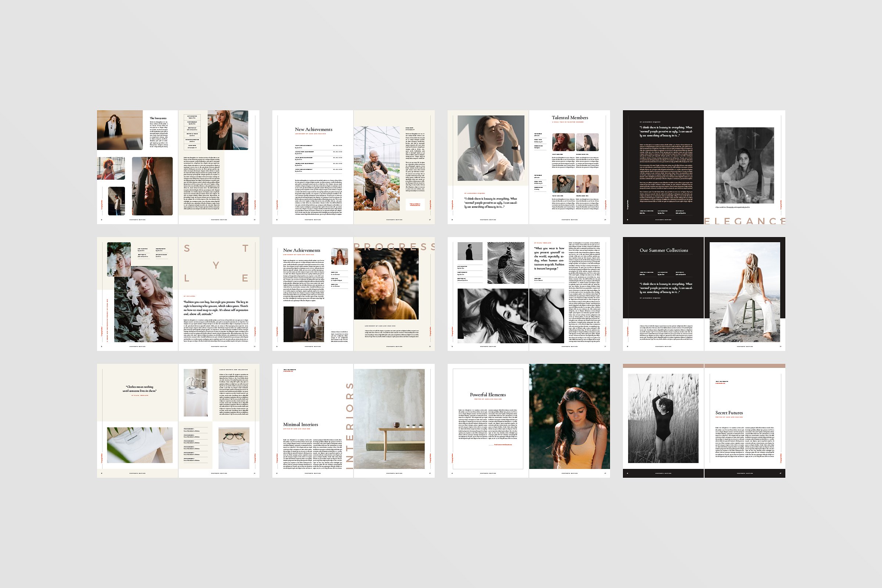Click the striped black-and-white monochrome spread
The image size is (882, 588).
528,294
